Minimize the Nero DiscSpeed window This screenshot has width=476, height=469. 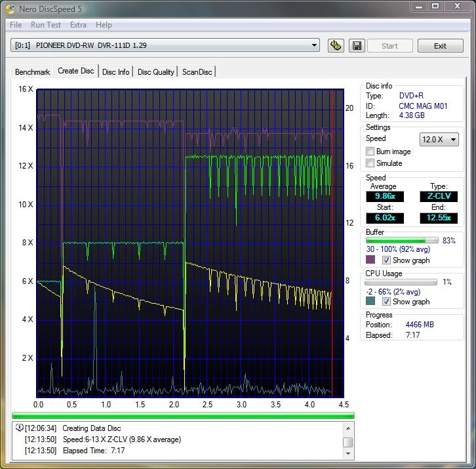[x=420, y=6]
